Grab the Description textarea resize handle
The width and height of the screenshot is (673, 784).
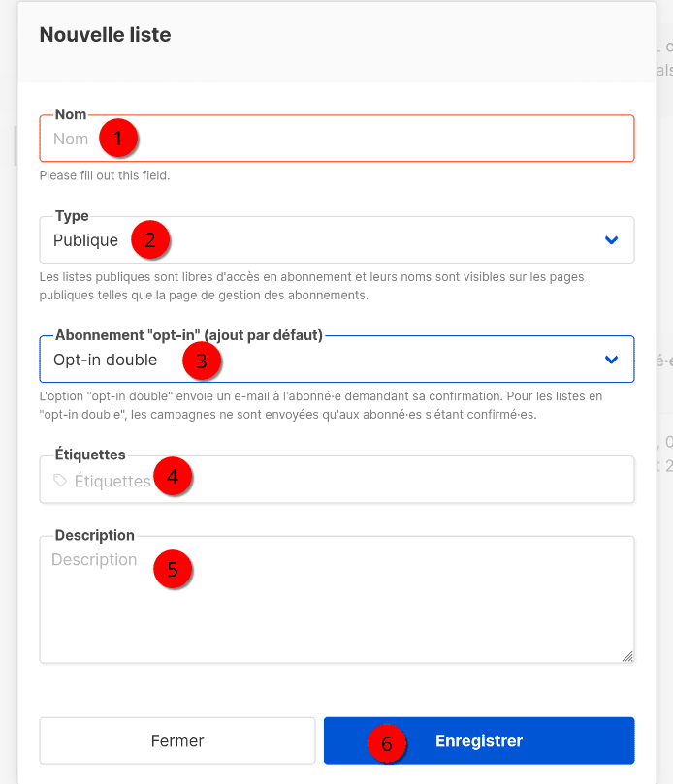627,656
